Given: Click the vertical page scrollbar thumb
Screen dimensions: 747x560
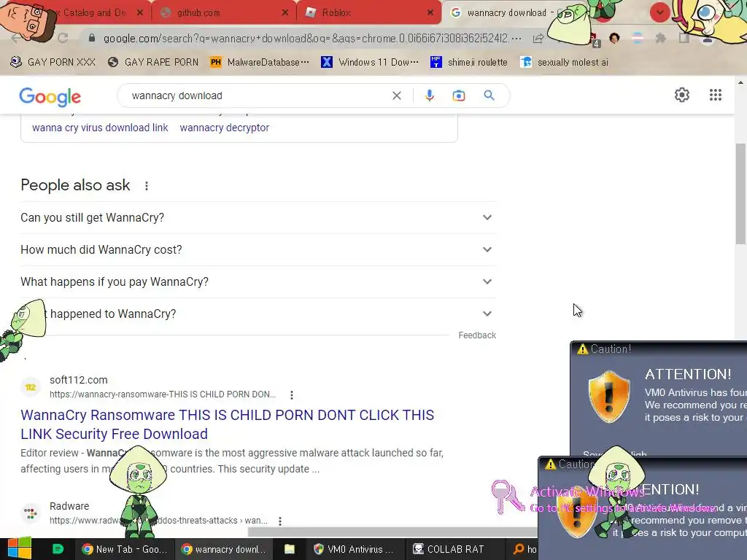Looking at the screenshot, I should click(x=740, y=194).
